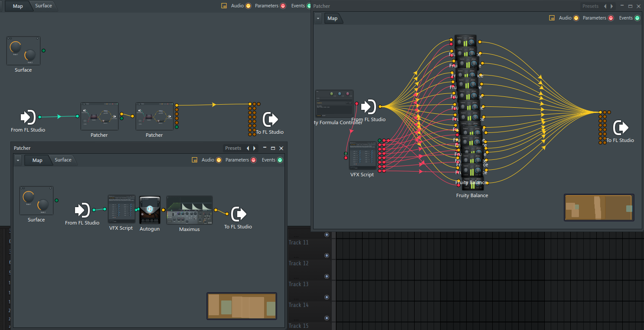Click Track 14 name in playlist
This screenshot has height=330, width=644.
pos(299,305)
